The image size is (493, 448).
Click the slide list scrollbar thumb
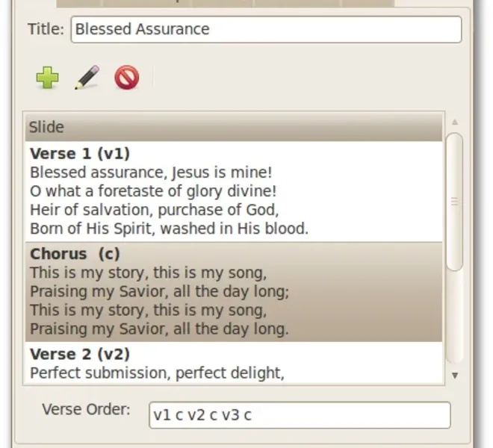(x=455, y=202)
